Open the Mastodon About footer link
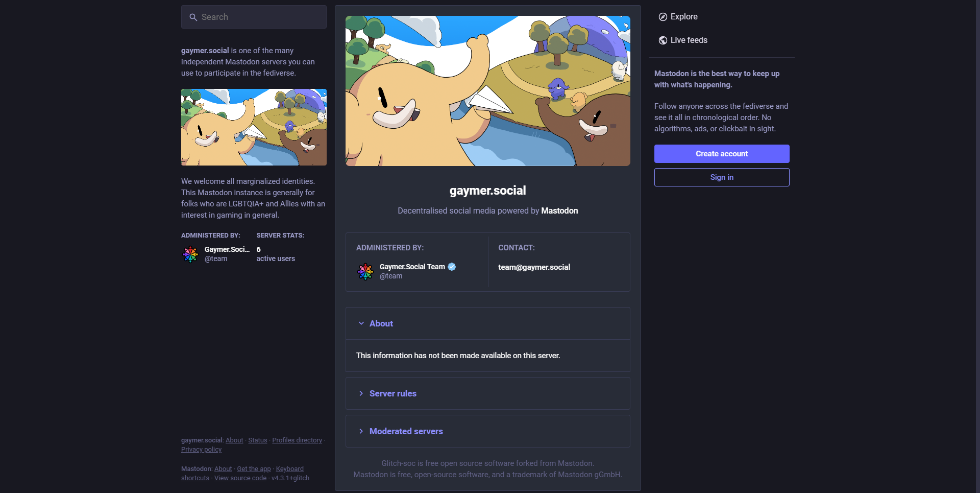 pyautogui.click(x=223, y=469)
